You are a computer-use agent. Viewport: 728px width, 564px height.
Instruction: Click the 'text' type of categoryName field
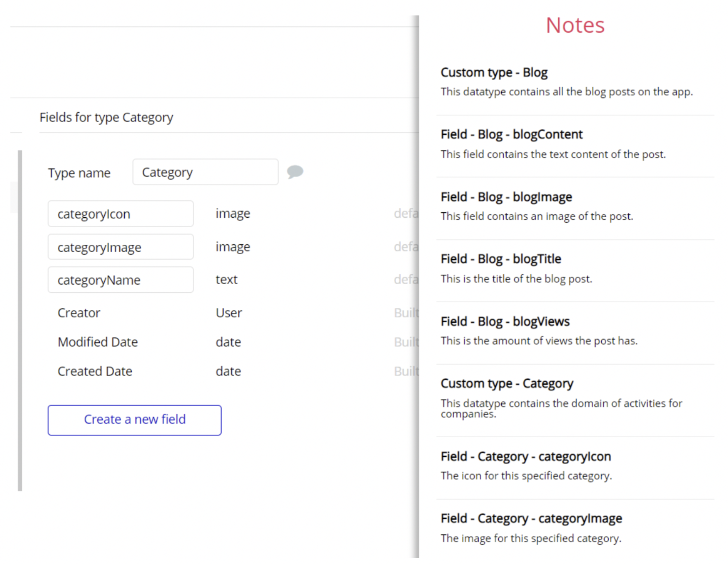226,280
